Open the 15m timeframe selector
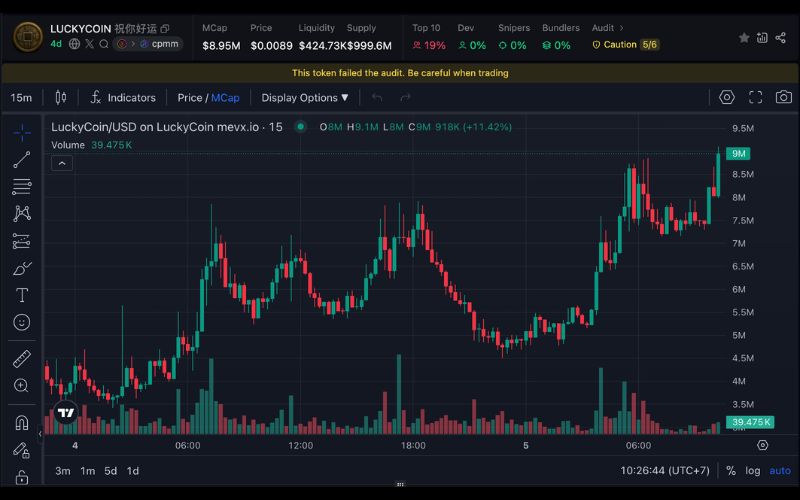 [21, 97]
